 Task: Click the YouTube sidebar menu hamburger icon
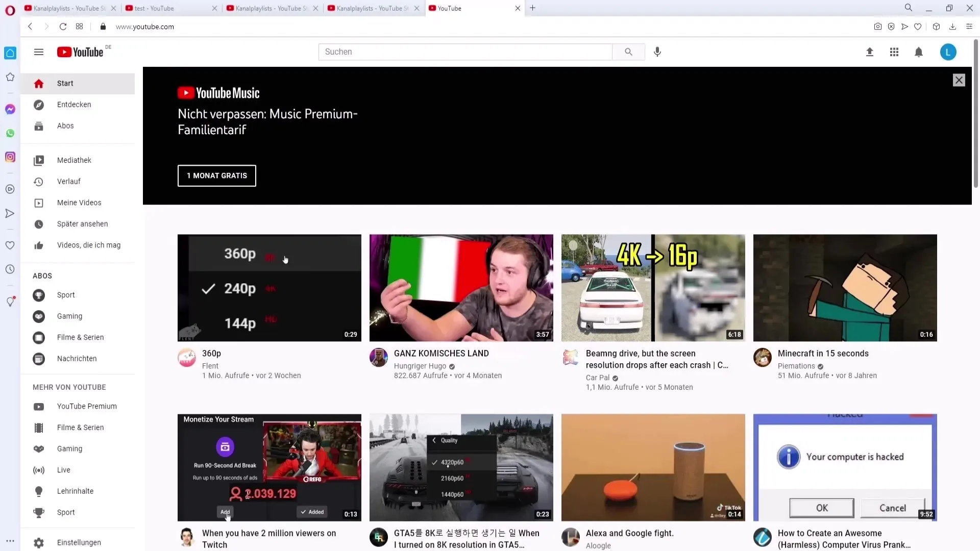click(38, 52)
